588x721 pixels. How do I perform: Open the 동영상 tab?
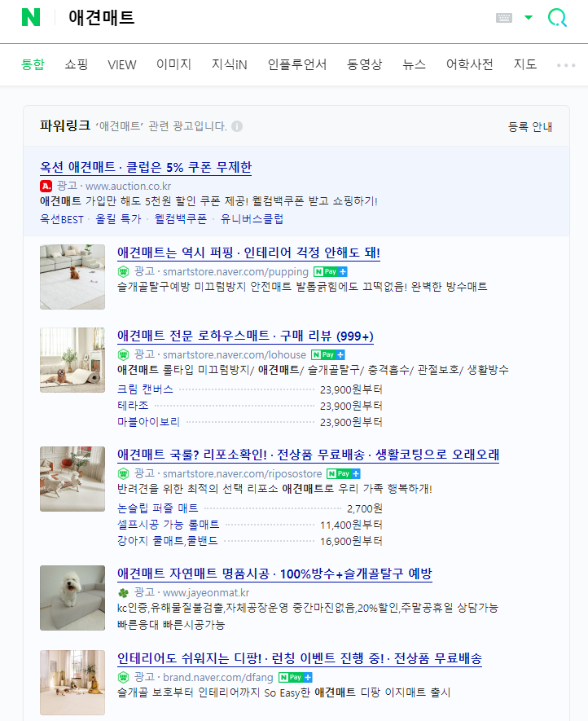(364, 64)
